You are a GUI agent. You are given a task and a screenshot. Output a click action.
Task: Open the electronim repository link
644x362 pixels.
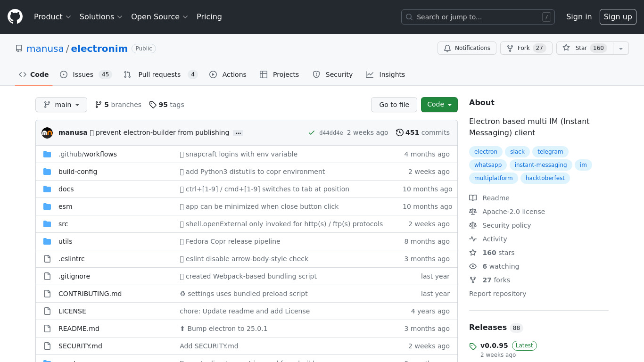pos(99,49)
